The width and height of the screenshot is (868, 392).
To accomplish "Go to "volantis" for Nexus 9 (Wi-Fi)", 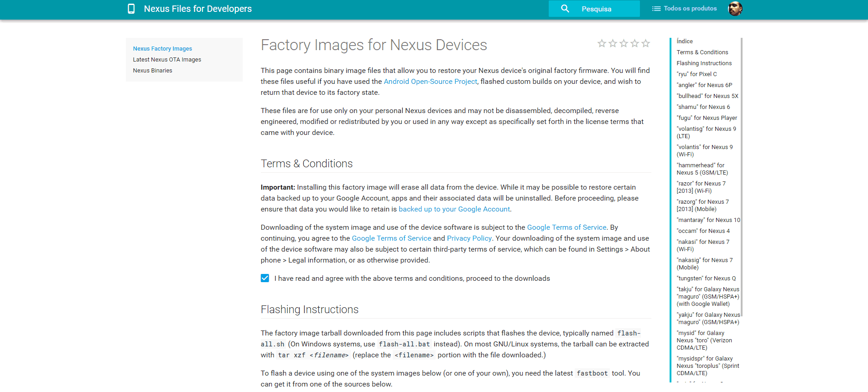I will (705, 151).
